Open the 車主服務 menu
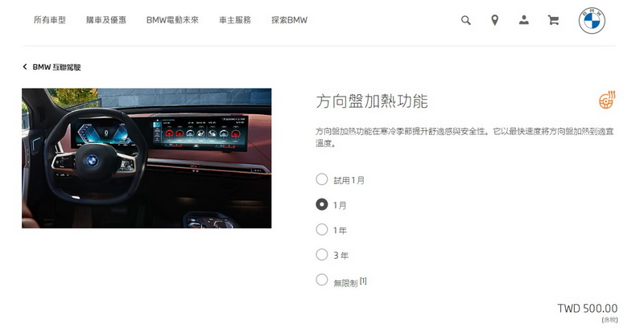The height and width of the screenshot is (328, 644). click(x=235, y=20)
